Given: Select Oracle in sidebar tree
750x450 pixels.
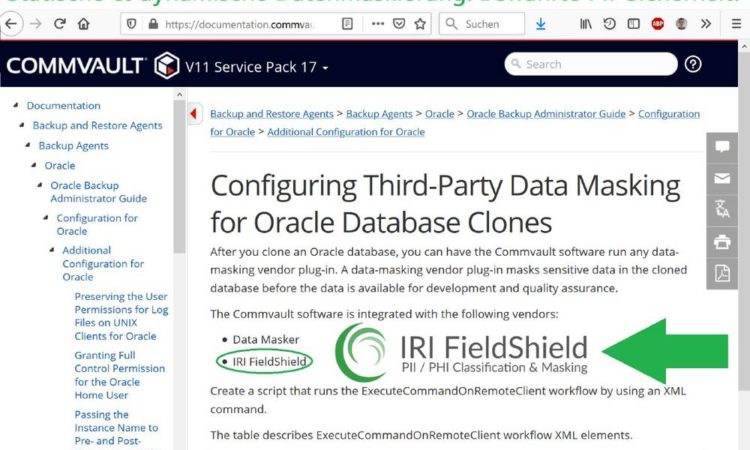Looking at the screenshot, I should click(60, 166).
